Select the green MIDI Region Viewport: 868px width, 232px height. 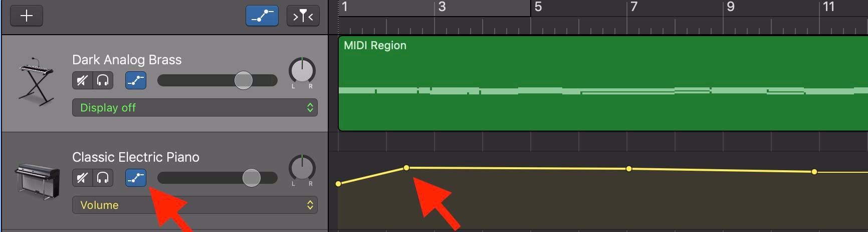pyautogui.click(x=603, y=83)
